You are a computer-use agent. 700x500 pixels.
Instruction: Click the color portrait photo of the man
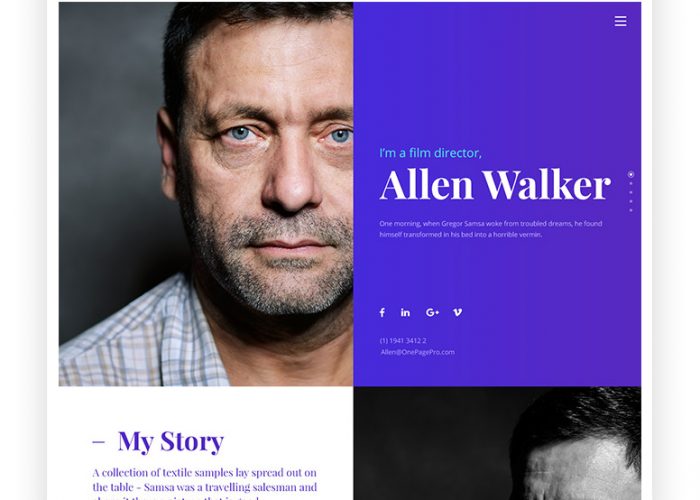coord(206,194)
